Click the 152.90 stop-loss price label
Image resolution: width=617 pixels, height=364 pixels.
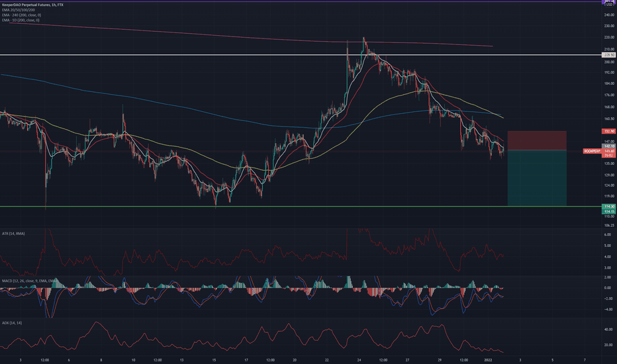click(x=609, y=131)
